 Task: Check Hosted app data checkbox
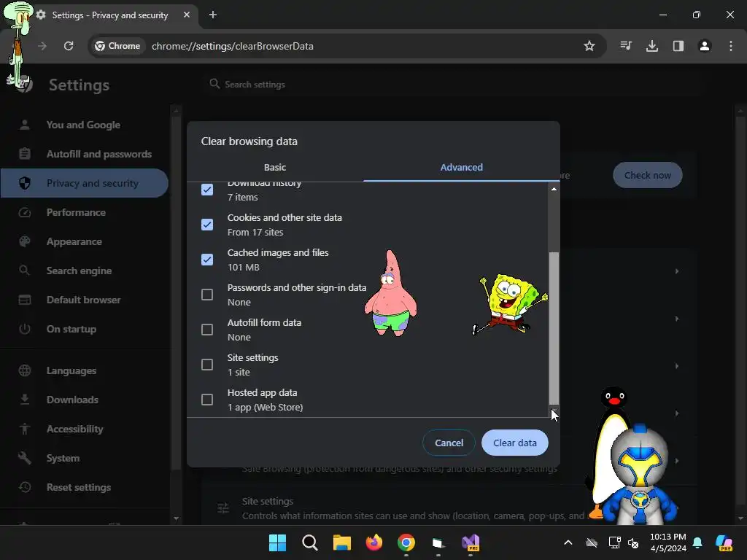coord(207,400)
